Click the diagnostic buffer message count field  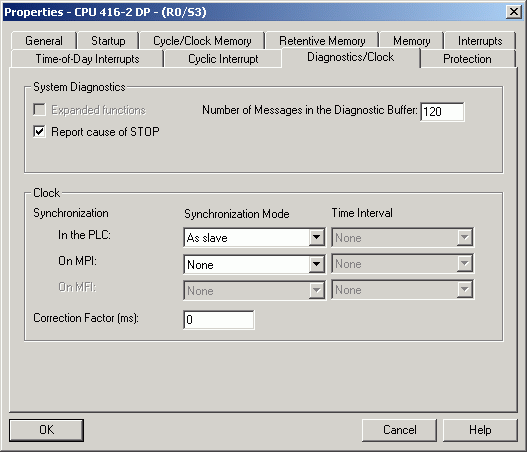click(x=442, y=112)
